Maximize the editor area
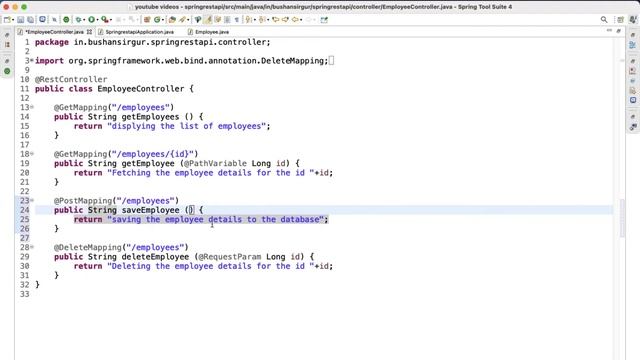 click(x=618, y=31)
